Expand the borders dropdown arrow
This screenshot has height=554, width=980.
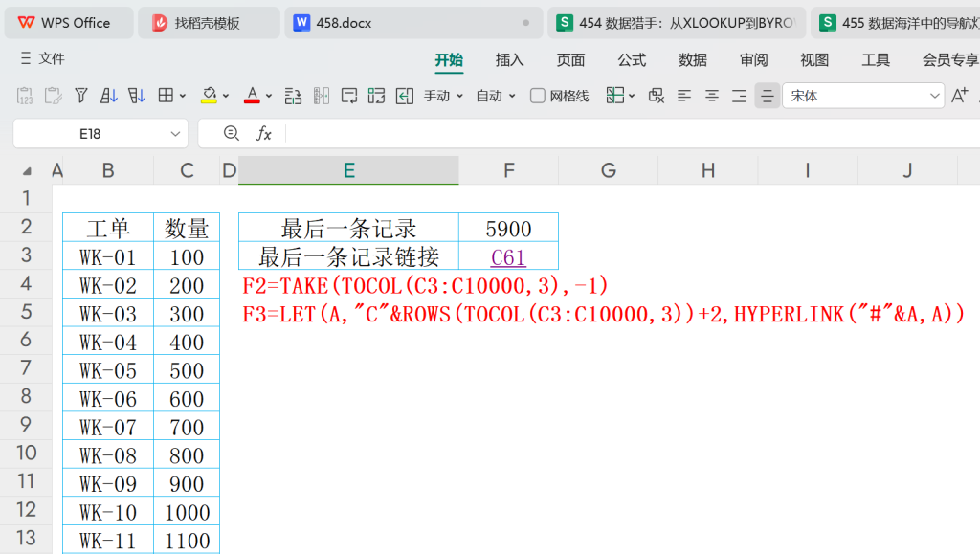[183, 97]
